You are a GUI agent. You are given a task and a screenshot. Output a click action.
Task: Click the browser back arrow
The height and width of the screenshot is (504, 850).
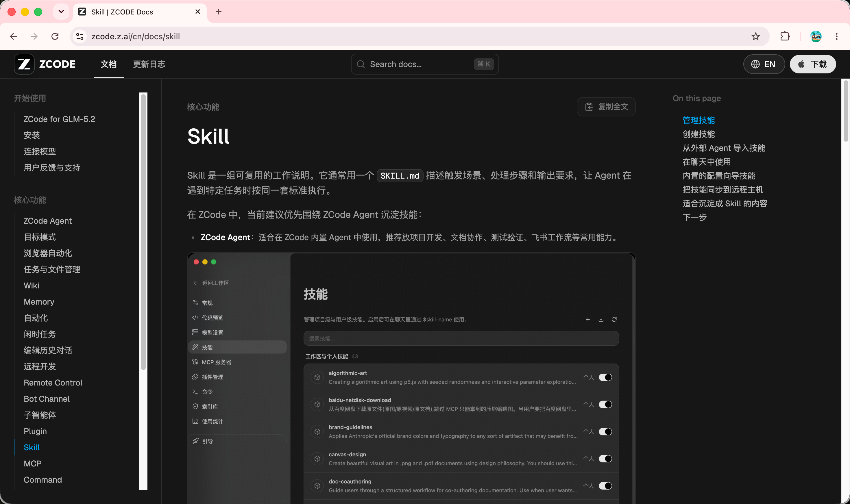pos(14,36)
